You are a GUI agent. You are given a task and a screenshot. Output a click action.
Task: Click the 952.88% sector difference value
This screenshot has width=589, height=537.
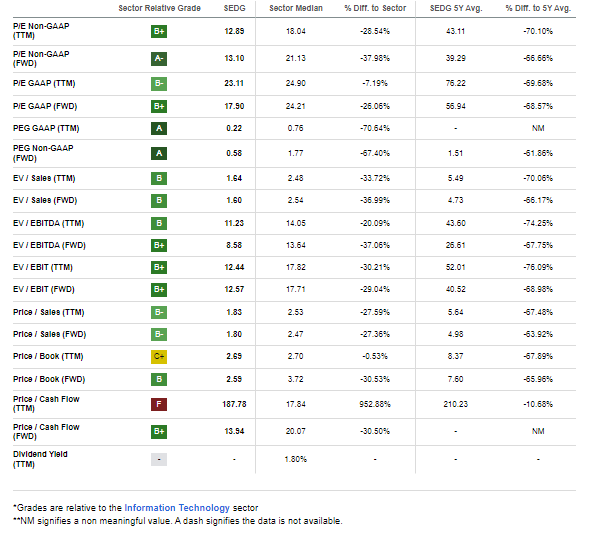point(375,404)
